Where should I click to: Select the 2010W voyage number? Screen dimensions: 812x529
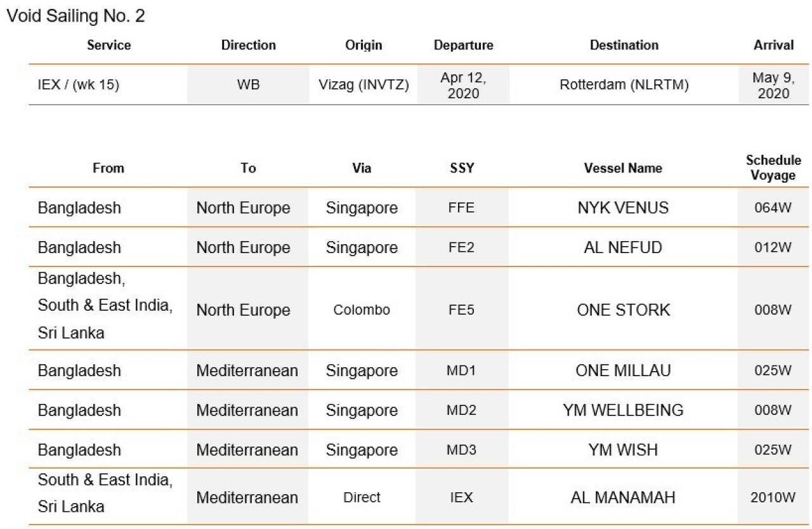click(x=773, y=498)
